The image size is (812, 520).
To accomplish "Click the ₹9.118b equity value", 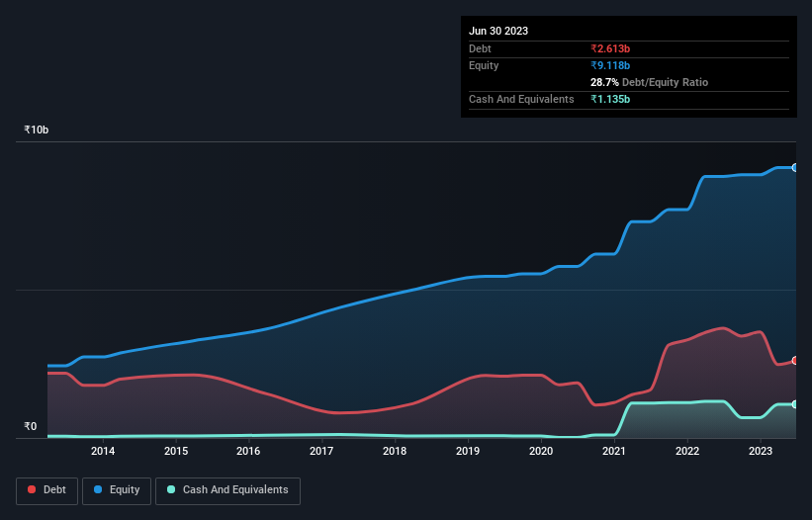I will [610, 65].
